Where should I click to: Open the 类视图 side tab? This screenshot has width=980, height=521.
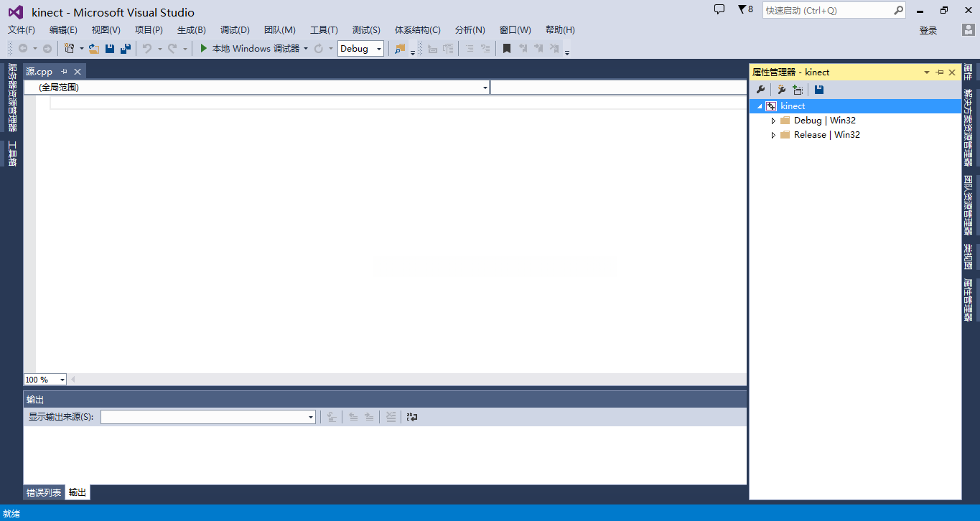click(x=968, y=256)
